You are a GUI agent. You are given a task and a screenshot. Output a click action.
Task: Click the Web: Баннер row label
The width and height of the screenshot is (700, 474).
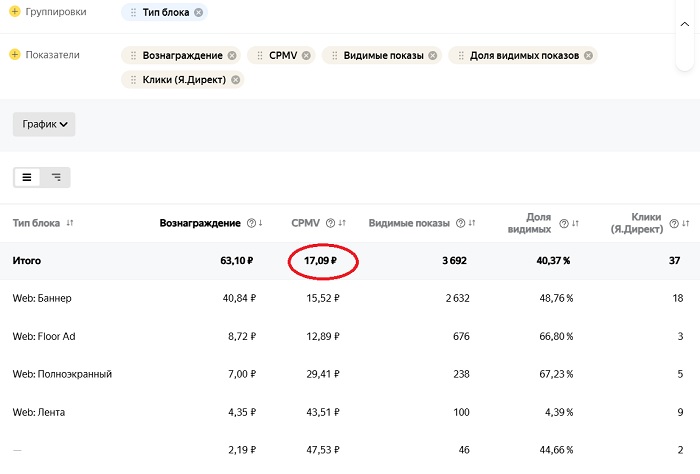tap(42, 298)
